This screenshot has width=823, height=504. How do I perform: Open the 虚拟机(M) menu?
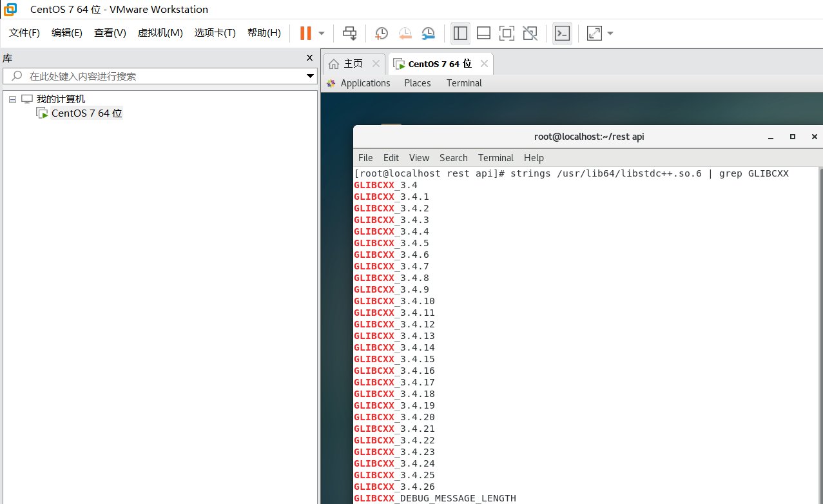click(x=160, y=33)
